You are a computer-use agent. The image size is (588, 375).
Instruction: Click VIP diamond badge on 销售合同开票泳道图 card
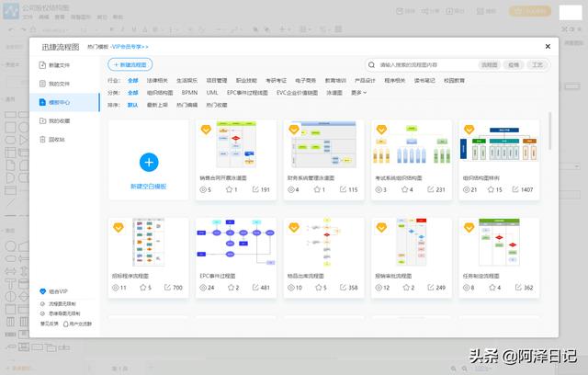pyautogui.click(x=206, y=130)
